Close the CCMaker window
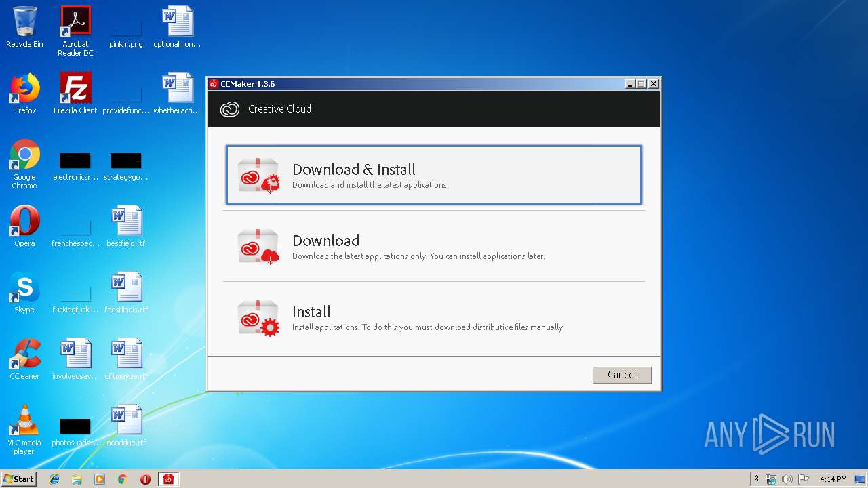Screen dimensions: 868x488 pos(654,84)
